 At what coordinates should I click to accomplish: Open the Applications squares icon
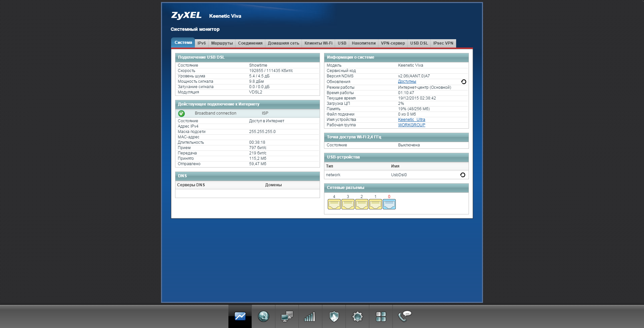381,316
